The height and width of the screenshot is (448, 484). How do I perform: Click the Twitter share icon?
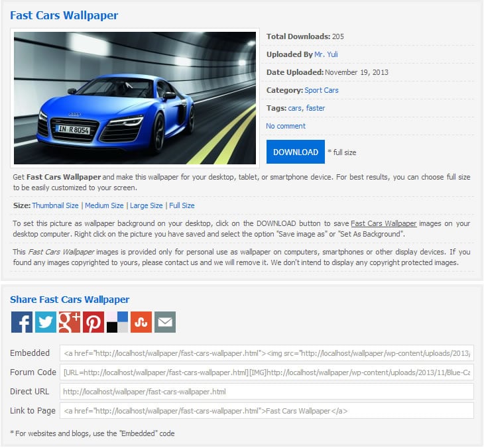coord(46,322)
